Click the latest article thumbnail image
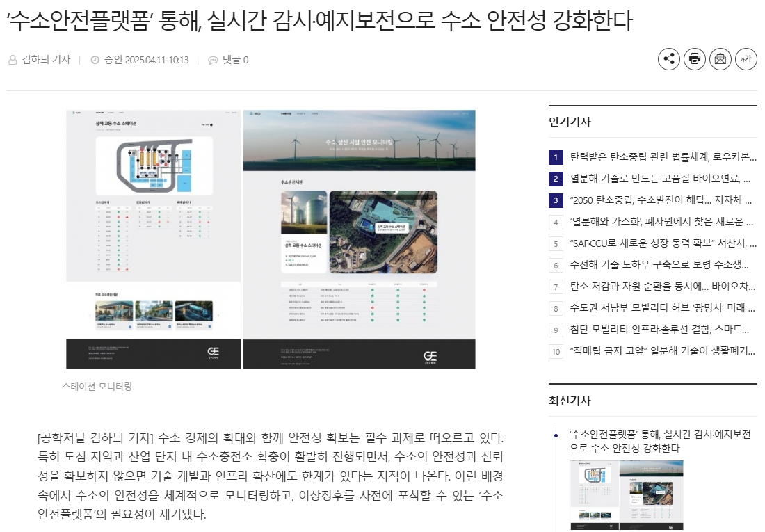765x532 pixels. click(627, 495)
